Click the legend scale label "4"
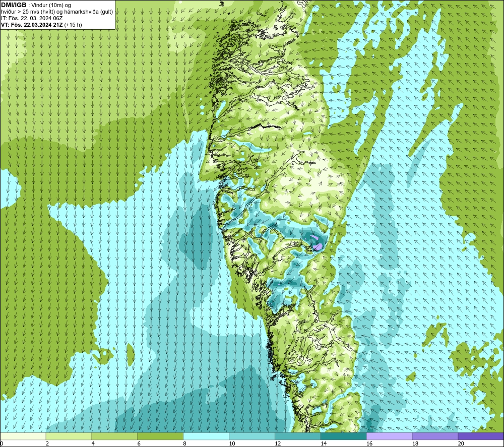 93,443
